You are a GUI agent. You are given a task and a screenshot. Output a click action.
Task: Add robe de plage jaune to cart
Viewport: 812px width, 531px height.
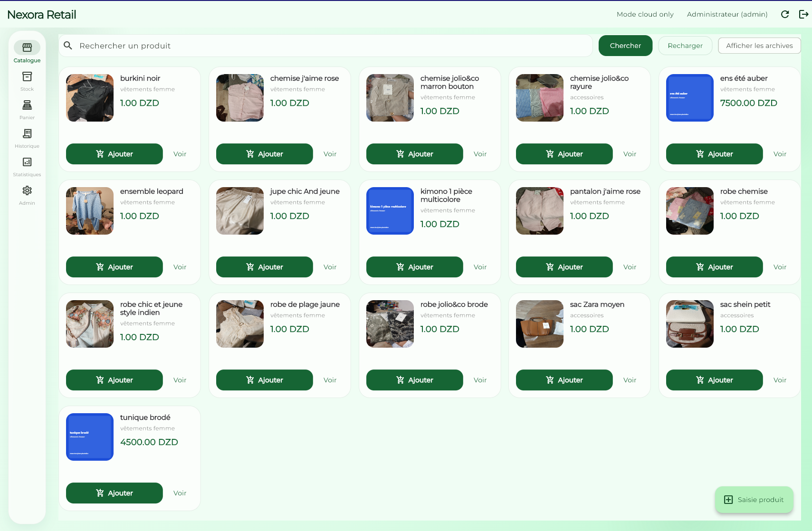pos(265,380)
